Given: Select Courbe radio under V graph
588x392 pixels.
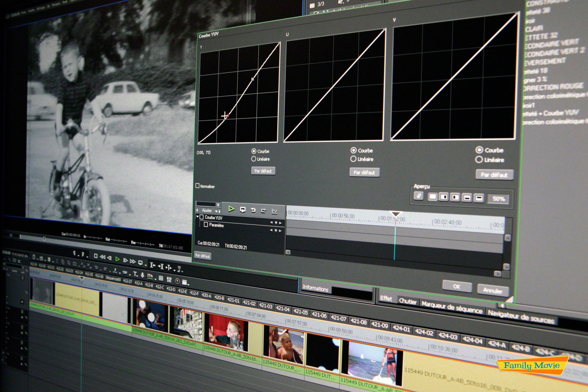Looking at the screenshot, I should [x=479, y=150].
